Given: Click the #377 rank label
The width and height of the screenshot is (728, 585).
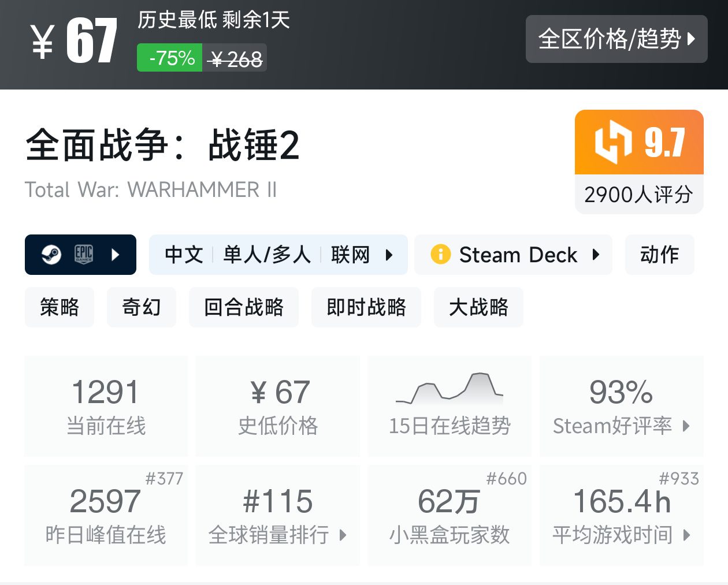Looking at the screenshot, I should (x=164, y=478).
